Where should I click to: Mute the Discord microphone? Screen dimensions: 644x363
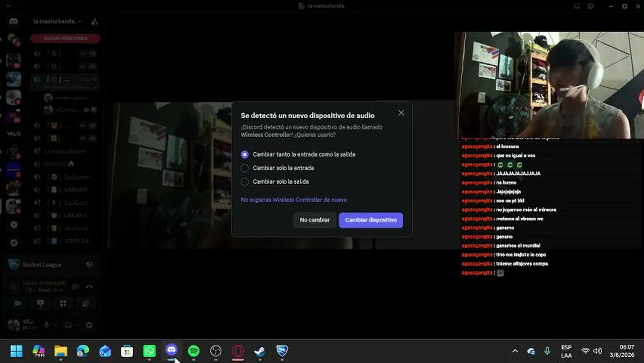(46, 325)
